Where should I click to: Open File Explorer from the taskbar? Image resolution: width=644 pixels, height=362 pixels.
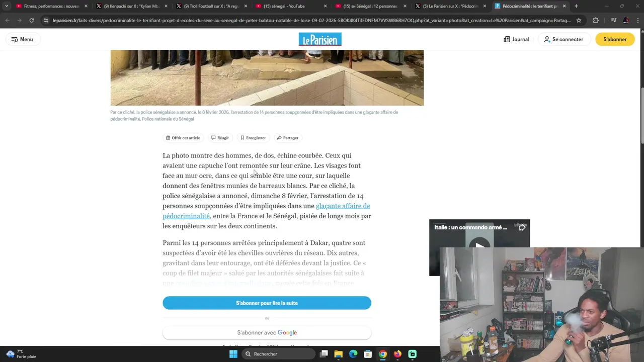[x=339, y=354]
